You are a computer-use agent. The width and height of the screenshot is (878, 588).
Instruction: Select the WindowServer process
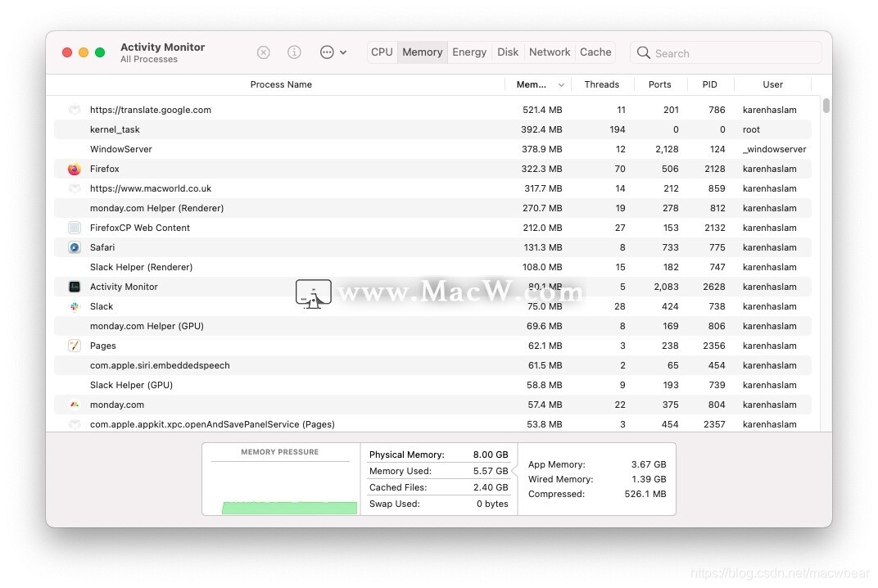point(432,149)
